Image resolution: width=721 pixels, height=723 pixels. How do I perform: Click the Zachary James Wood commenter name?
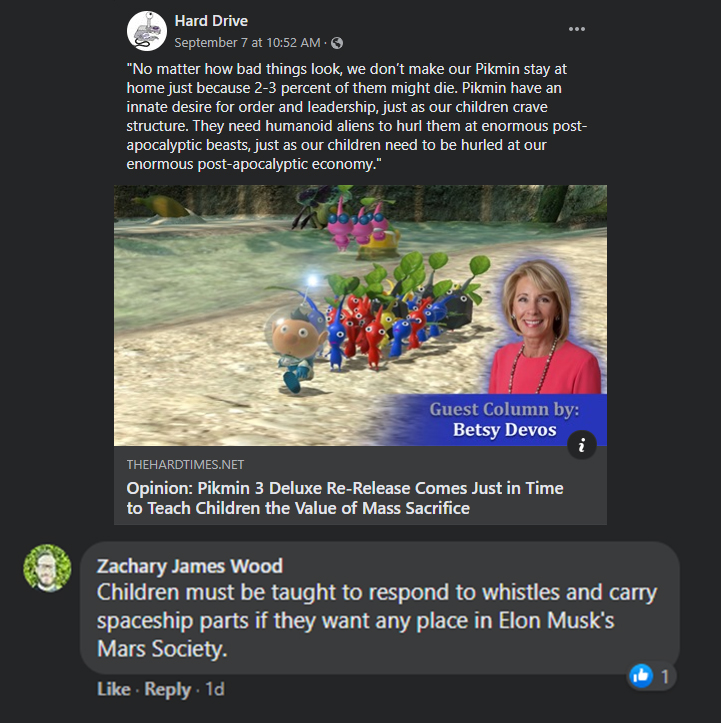pos(189,566)
